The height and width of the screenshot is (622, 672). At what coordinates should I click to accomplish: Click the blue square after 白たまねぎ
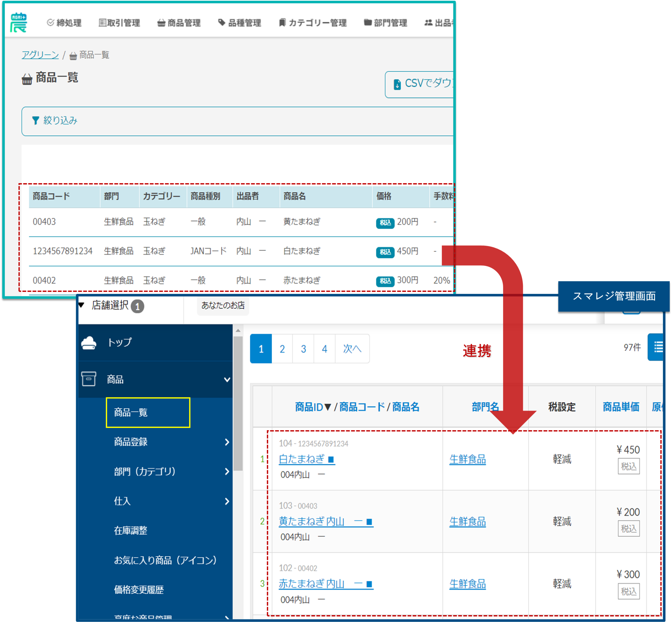[x=330, y=459]
